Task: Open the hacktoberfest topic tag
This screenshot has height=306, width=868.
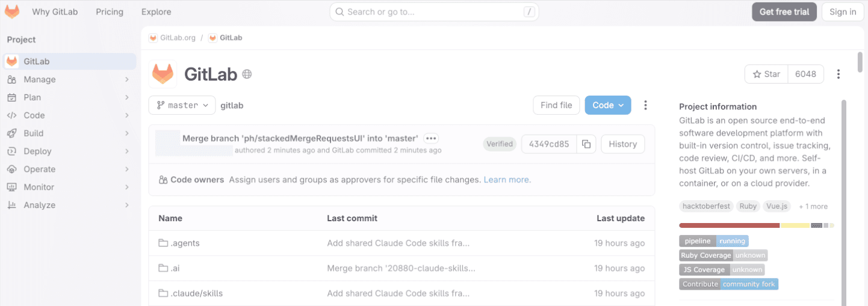Action: [707, 206]
